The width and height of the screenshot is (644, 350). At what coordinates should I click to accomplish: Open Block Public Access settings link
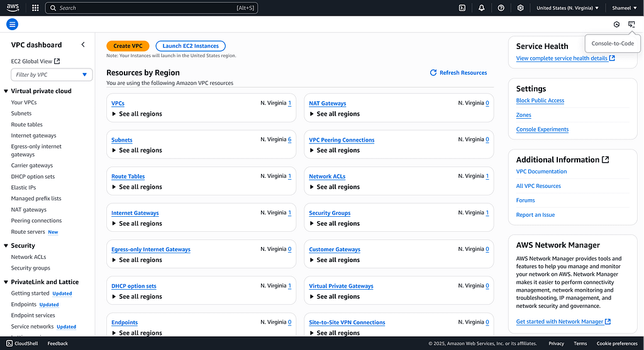tap(540, 101)
